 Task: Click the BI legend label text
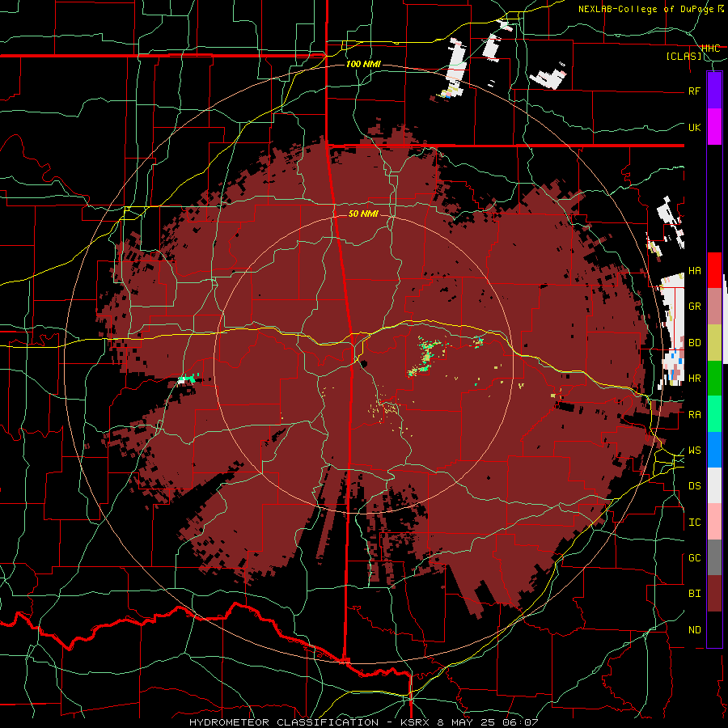tap(694, 594)
